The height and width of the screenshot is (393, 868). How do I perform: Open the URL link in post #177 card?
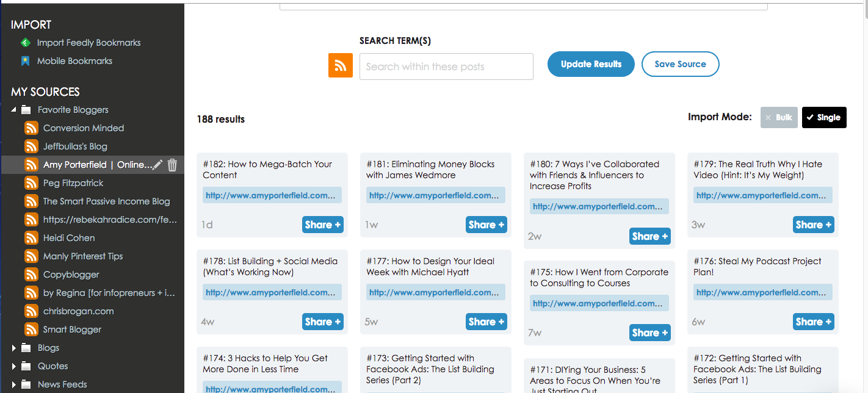click(x=436, y=292)
